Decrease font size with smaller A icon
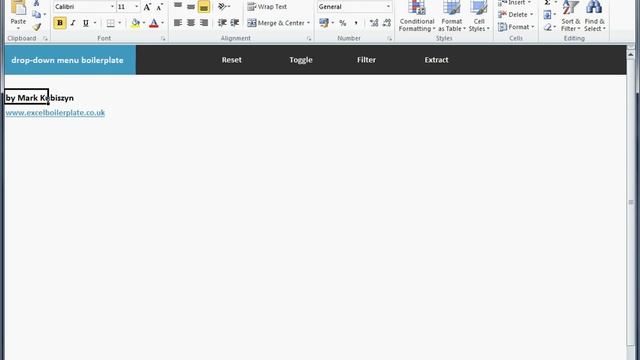This screenshot has width=640, height=360. (x=160, y=7)
